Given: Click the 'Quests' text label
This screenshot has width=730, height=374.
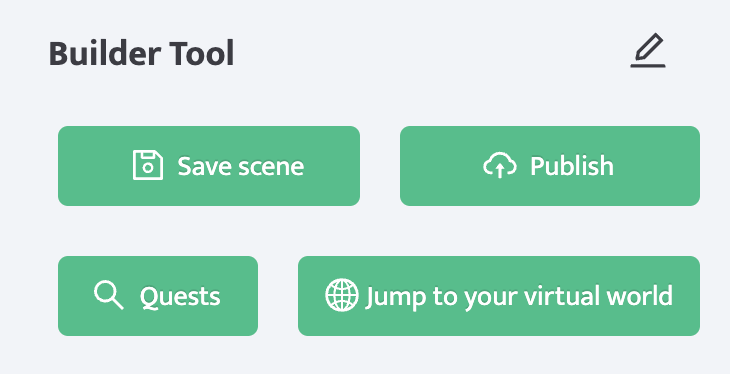Looking at the screenshot, I should (180, 297).
